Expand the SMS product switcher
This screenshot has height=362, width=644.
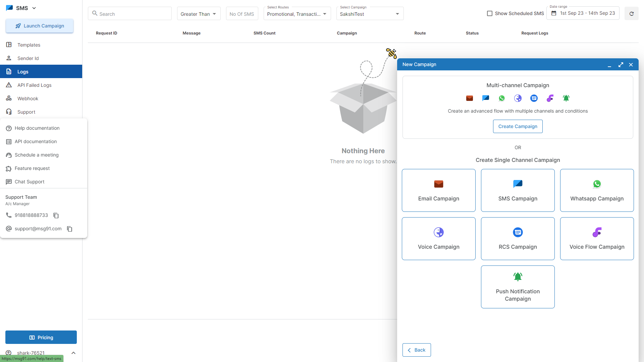pos(34,8)
